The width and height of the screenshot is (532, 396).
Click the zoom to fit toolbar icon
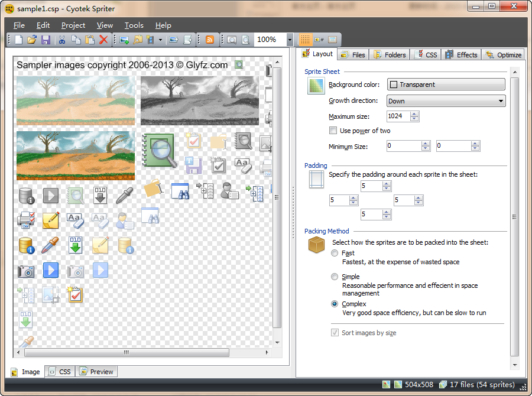coord(232,40)
